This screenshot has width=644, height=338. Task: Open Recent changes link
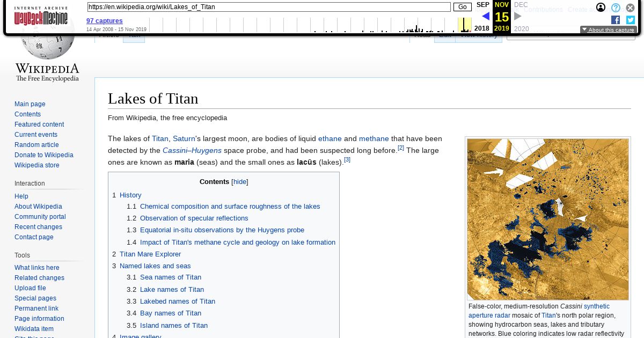(x=38, y=227)
